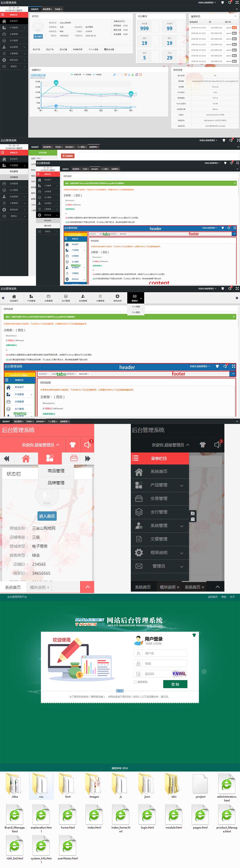
Task: Click the pink mobile view's briefcase icon
Action: tap(74, 458)
